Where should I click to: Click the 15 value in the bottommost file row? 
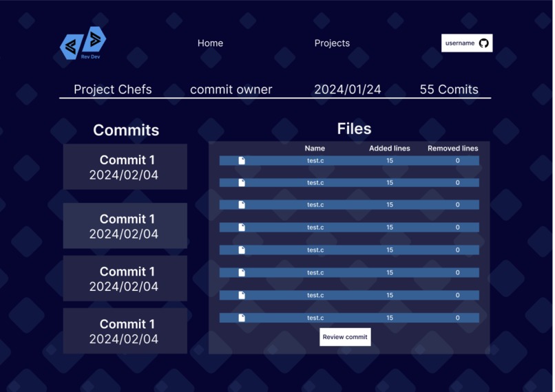(390, 318)
